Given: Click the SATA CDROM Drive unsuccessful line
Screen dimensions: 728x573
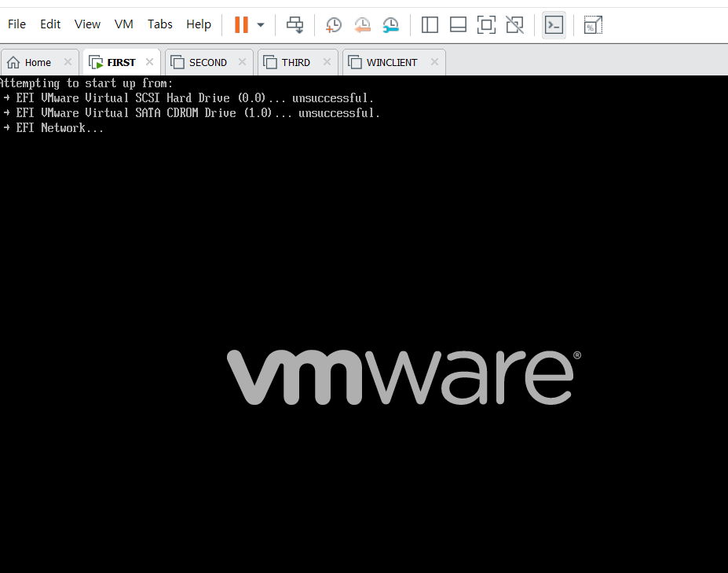Looking at the screenshot, I should pyautogui.click(x=192, y=113).
